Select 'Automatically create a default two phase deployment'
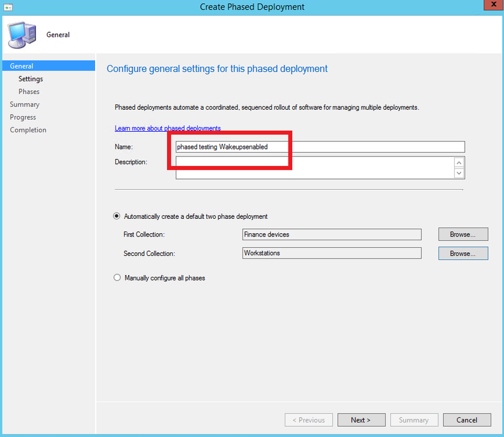Viewport: 504px width, 437px height. coord(117,216)
